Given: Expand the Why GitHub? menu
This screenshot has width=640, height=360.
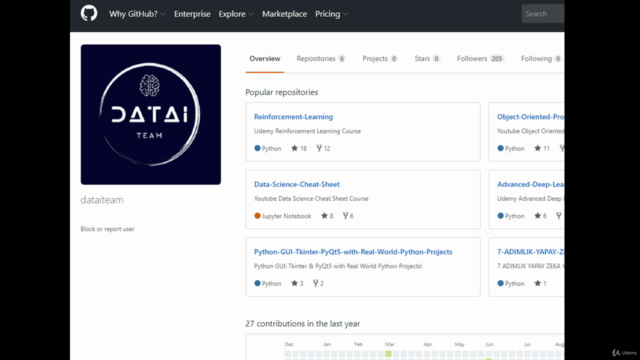Looking at the screenshot, I should (137, 14).
